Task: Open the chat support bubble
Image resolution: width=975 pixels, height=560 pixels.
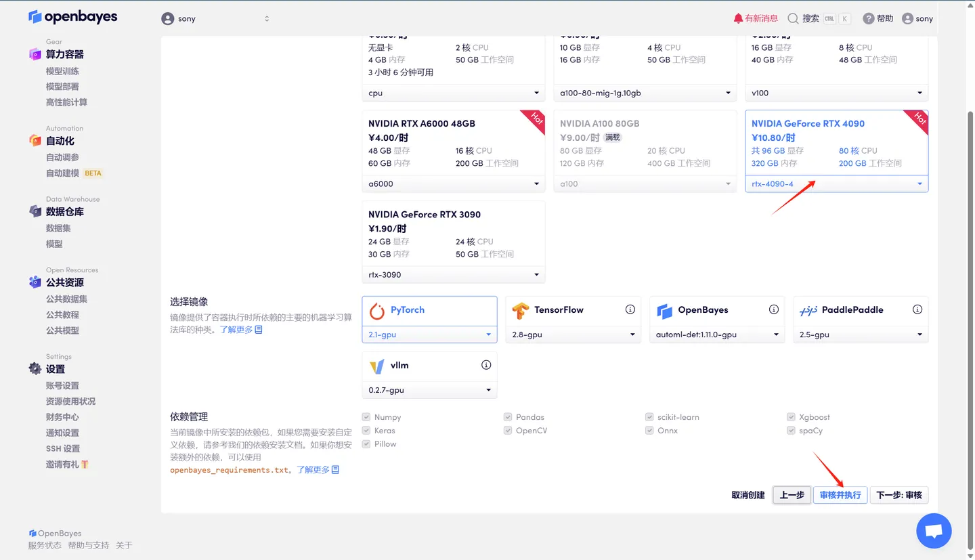Action: [934, 531]
